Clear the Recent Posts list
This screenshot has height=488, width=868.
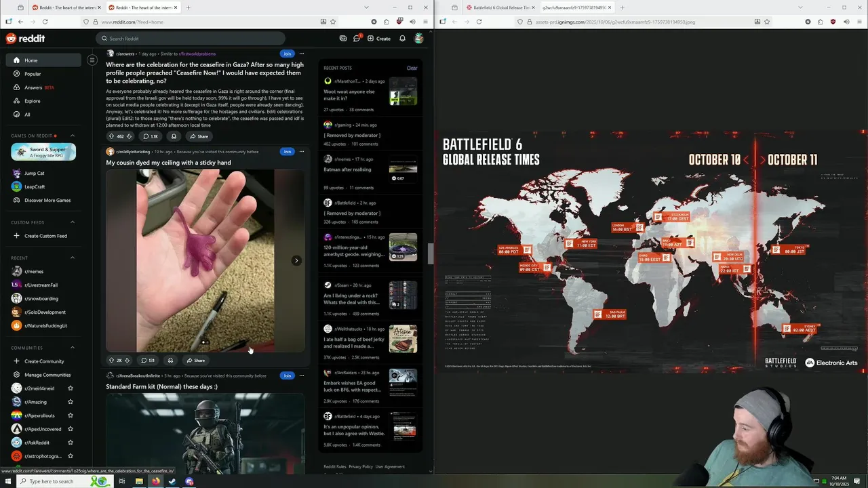click(x=412, y=68)
